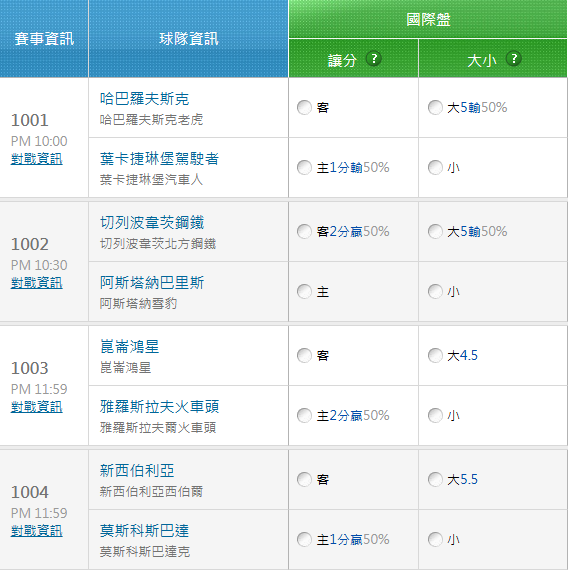
Task: Select 大5輸50% radio for match 1002
Action: coord(435,232)
